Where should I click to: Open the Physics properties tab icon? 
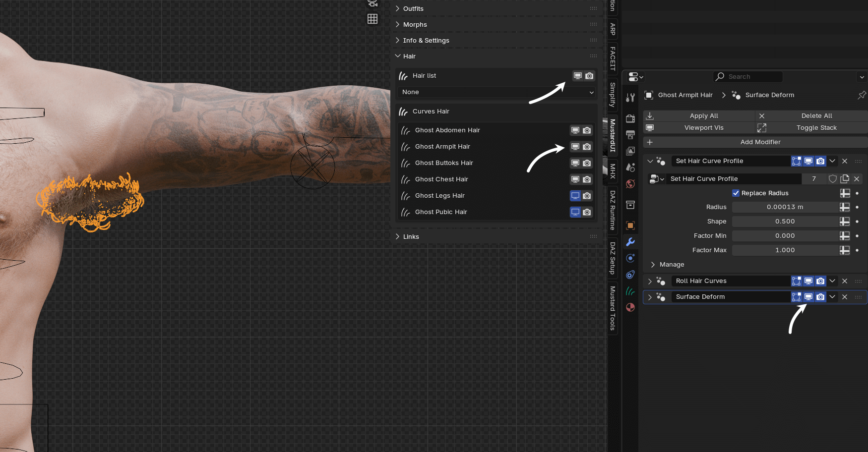630,258
